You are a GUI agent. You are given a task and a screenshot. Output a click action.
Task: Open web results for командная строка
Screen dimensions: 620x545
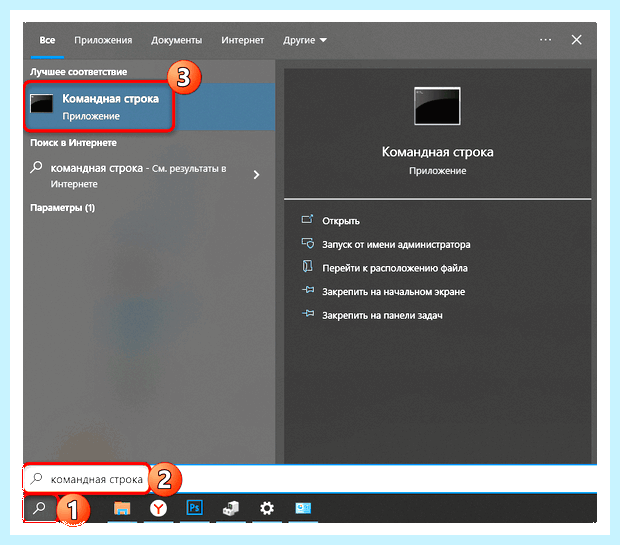(138, 175)
